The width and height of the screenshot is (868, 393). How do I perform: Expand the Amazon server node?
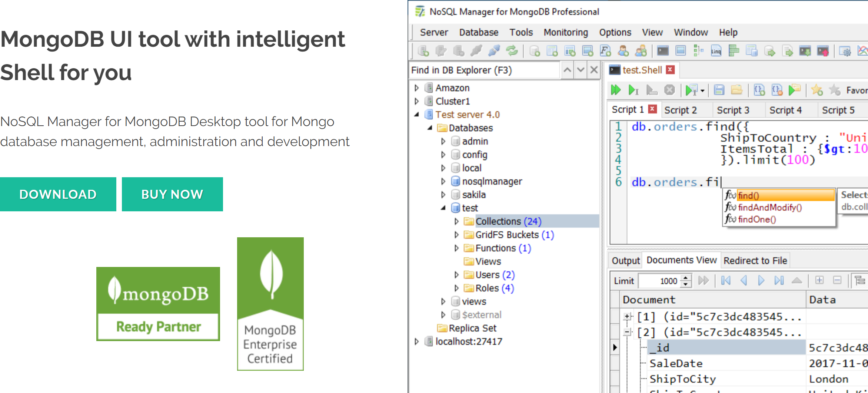[x=417, y=88]
